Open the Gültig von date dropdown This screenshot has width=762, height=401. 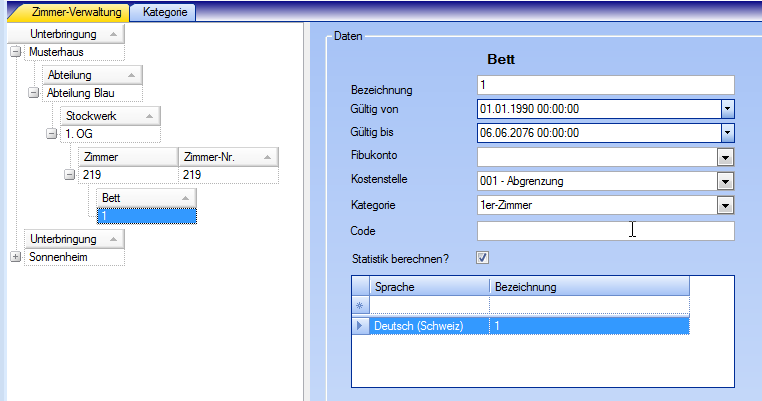coord(727,109)
